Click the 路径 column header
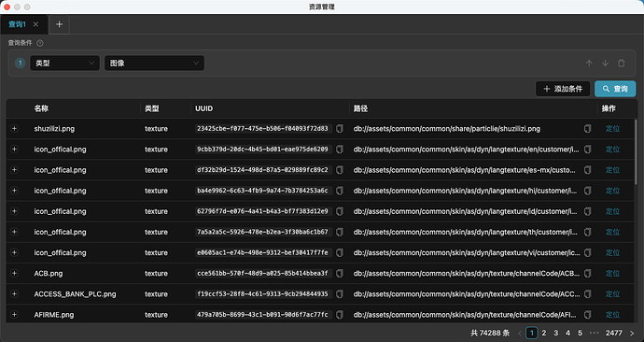The width and height of the screenshot is (644, 342). coord(360,108)
